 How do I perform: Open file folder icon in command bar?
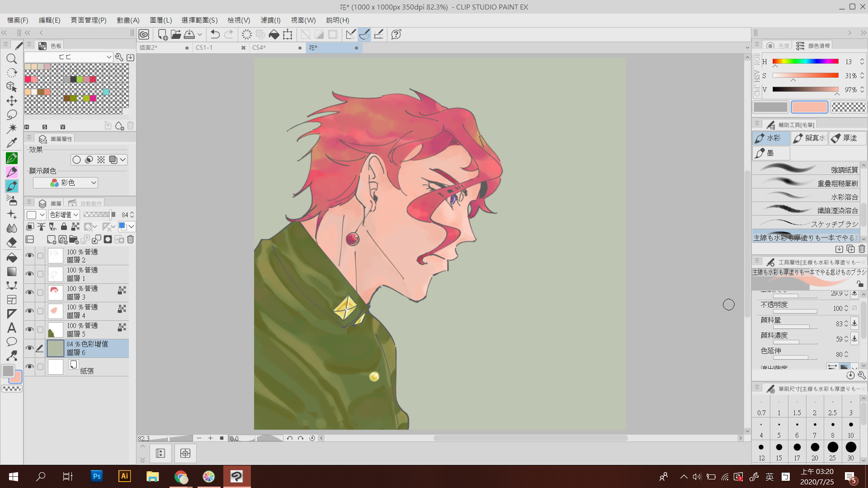coord(176,34)
